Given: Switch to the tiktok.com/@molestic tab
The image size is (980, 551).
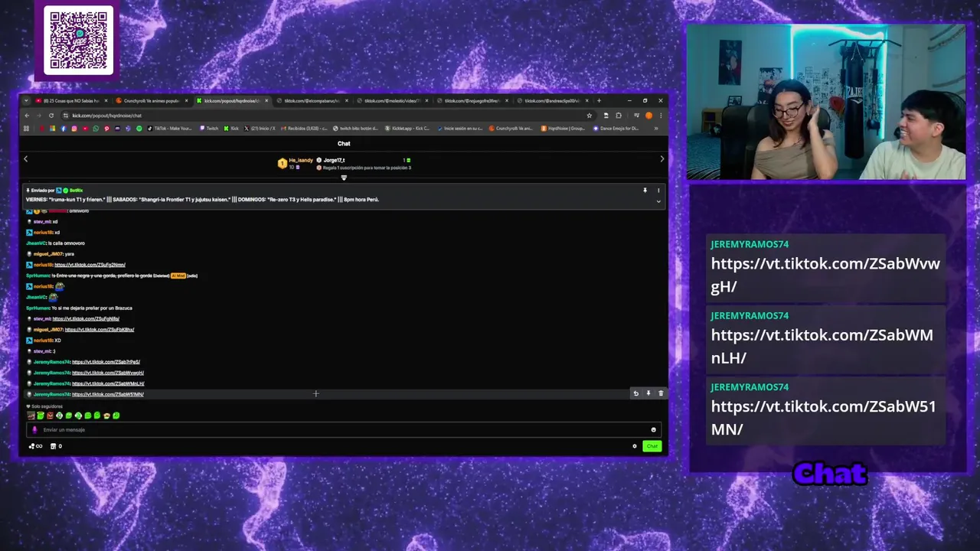Looking at the screenshot, I should (391, 100).
